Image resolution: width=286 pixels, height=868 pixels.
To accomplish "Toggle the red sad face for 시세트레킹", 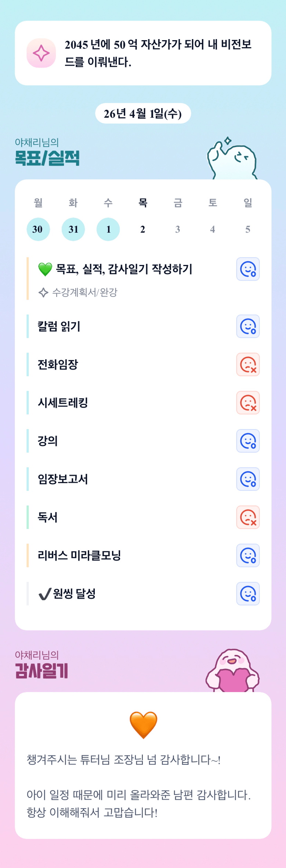I will click(248, 403).
